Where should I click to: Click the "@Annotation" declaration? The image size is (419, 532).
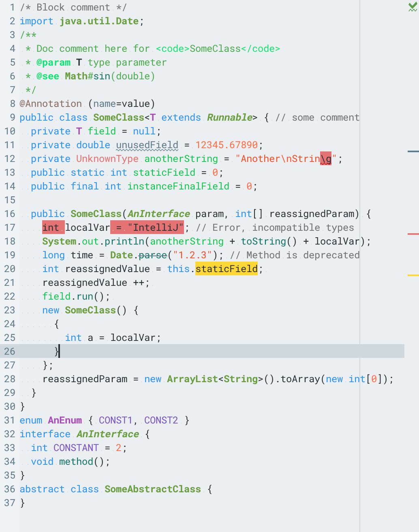coord(51,104)
